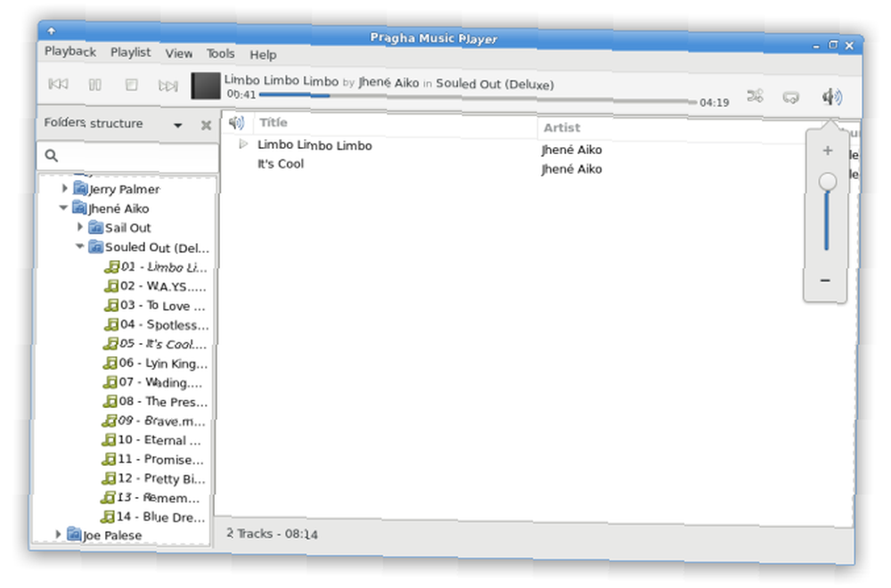Select track 02 - W.A.Y.S. in tree
Screen dimensions: 891x588
point(154,286)
